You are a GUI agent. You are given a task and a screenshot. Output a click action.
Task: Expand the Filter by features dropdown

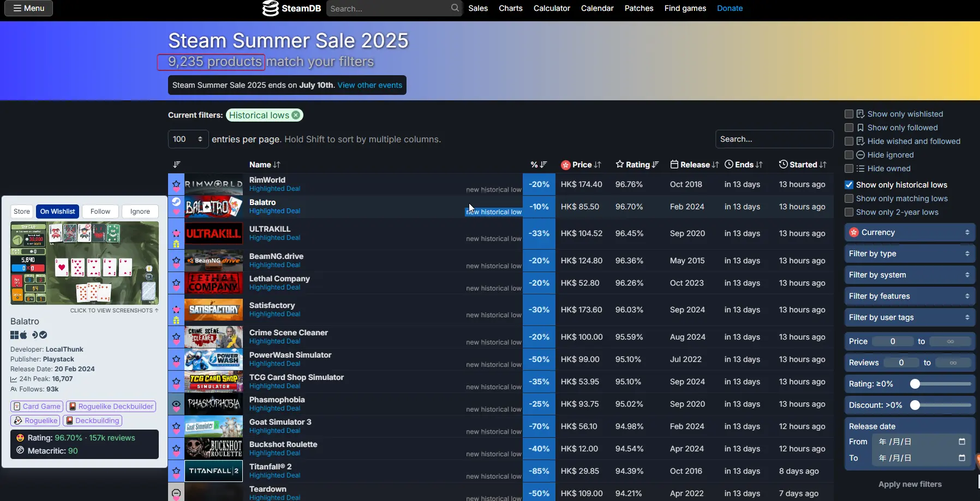pos(910,296)
